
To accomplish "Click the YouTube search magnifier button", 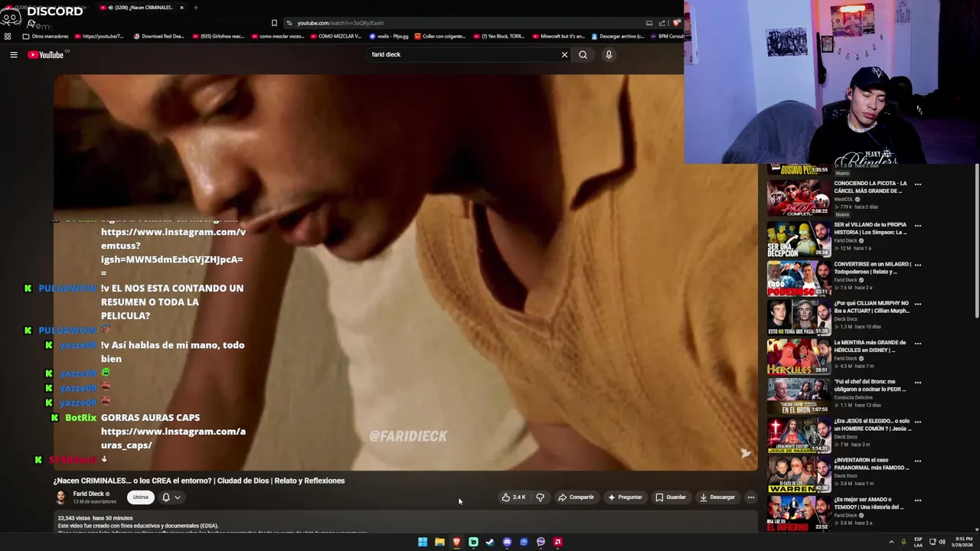I will [583, 54].
